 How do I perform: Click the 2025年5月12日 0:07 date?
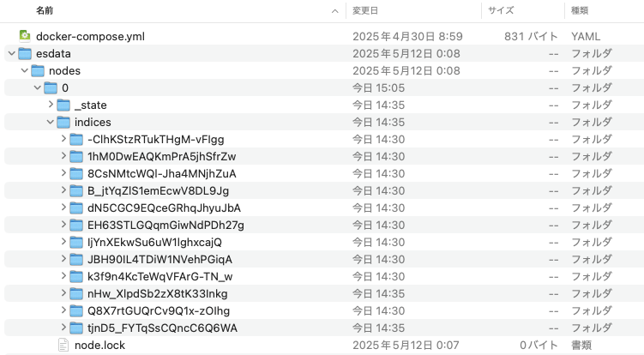click(x=406, y=345)
